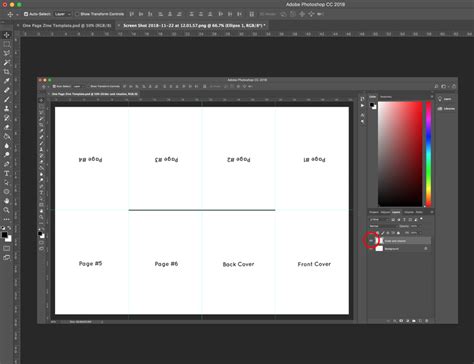Select the Rectangular Marquee tool

click(6, 44)
